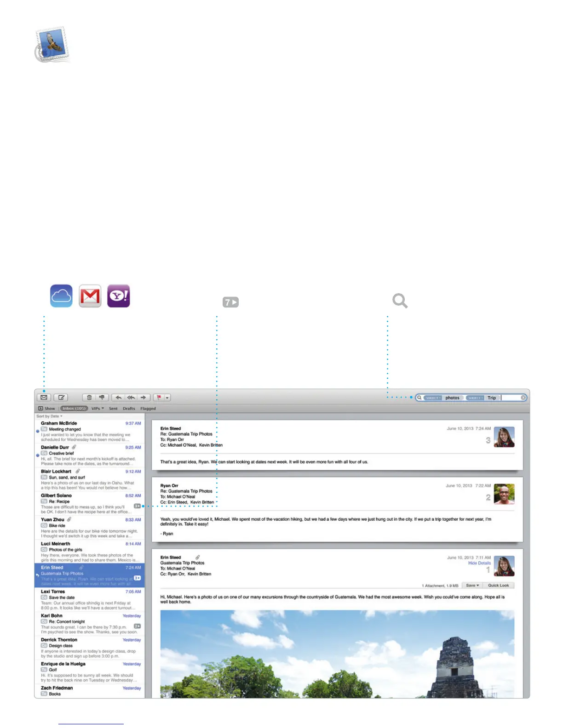Click the magnifier in the search field
This screenshot has width=563, height=728.
[x=419, y=398]
